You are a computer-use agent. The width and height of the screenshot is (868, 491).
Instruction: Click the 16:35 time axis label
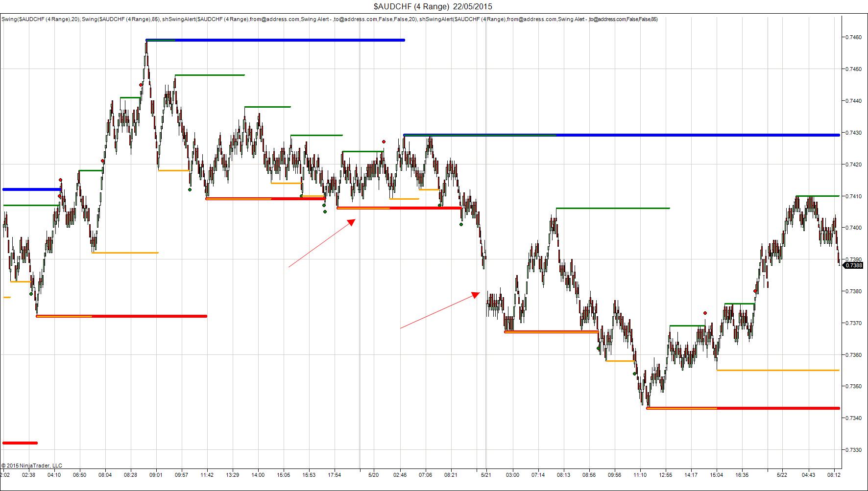(x=742, y=475)
